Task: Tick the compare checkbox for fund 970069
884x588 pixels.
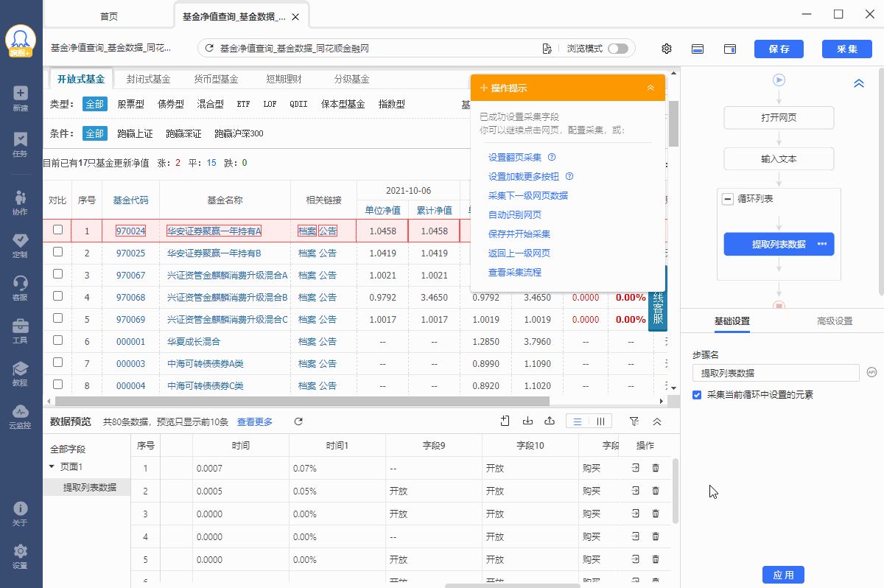Action: point(57,318)
